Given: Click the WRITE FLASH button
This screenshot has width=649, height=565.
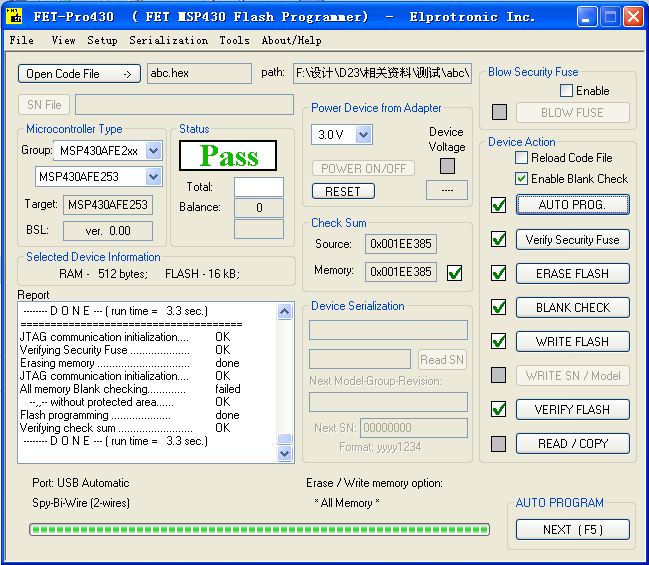Looking at the screenshot, I should tap(573, 341).
